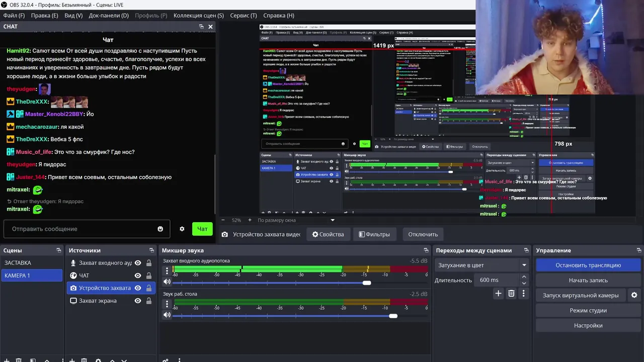The image size is (644, 362).
Task: Hide the Захват экрана source
Action: (x=138, y=301)
